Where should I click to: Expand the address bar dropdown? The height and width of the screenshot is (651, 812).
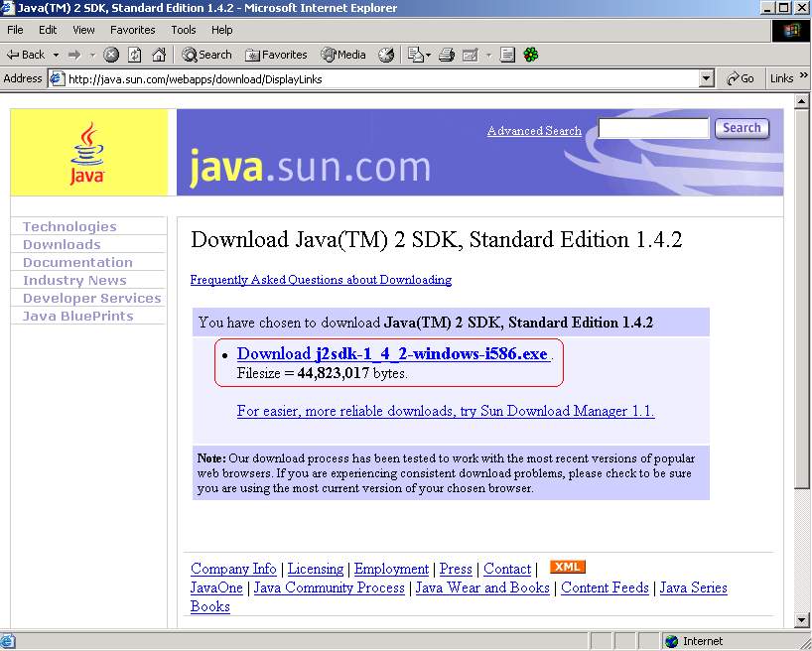point(707,79)
